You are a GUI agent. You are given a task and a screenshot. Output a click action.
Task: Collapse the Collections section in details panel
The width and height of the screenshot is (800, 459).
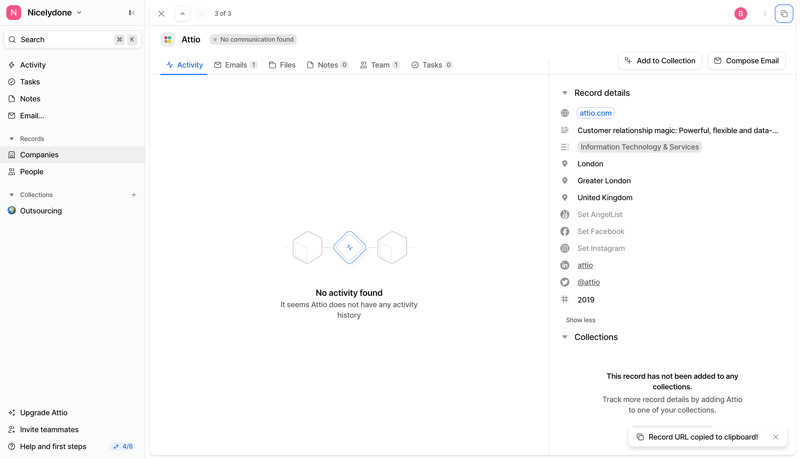point(565,337)
